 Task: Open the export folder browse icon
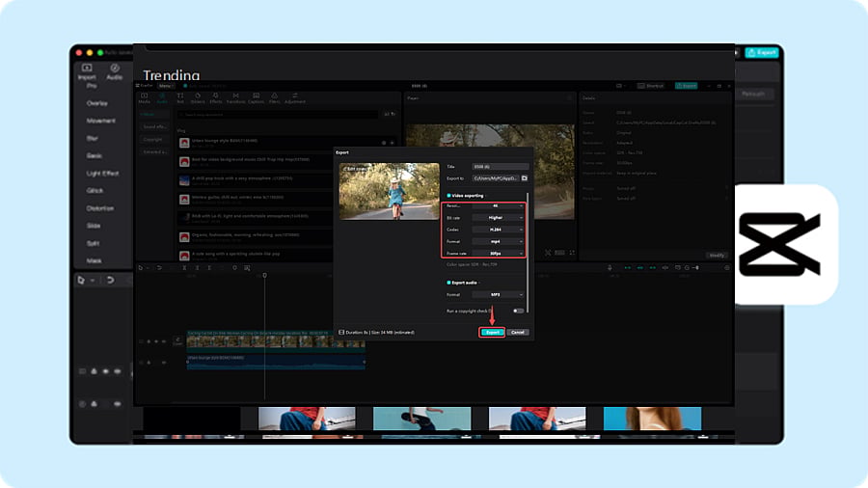tap(525, 178)
